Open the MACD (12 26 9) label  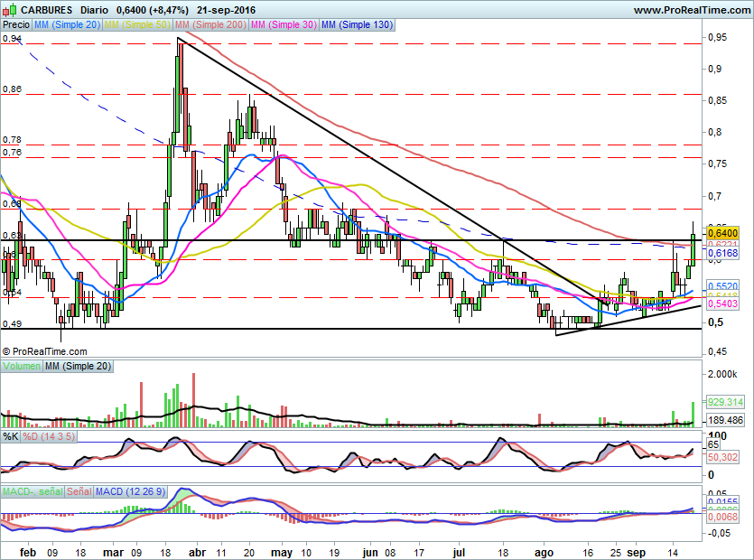[x=133, y=490]
